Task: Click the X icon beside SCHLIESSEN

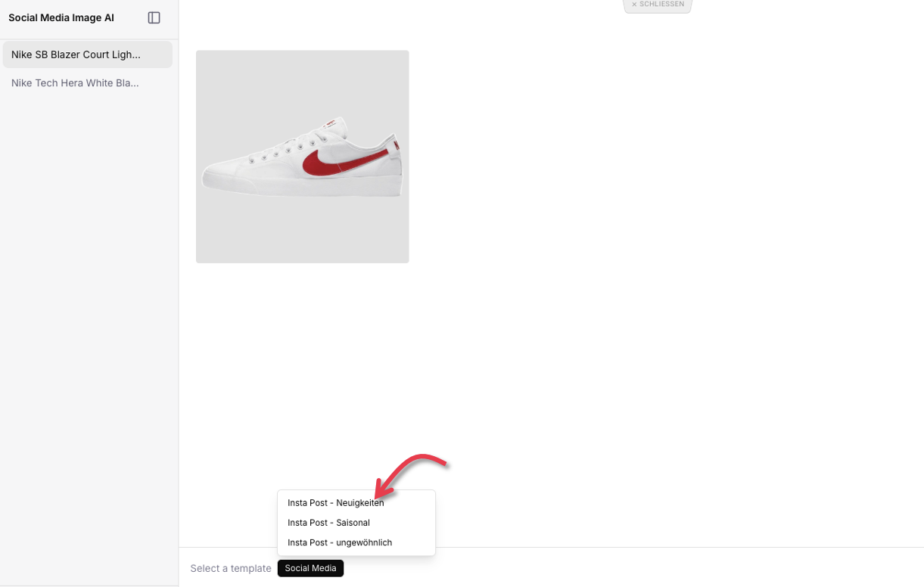Action: coord(634,5)
